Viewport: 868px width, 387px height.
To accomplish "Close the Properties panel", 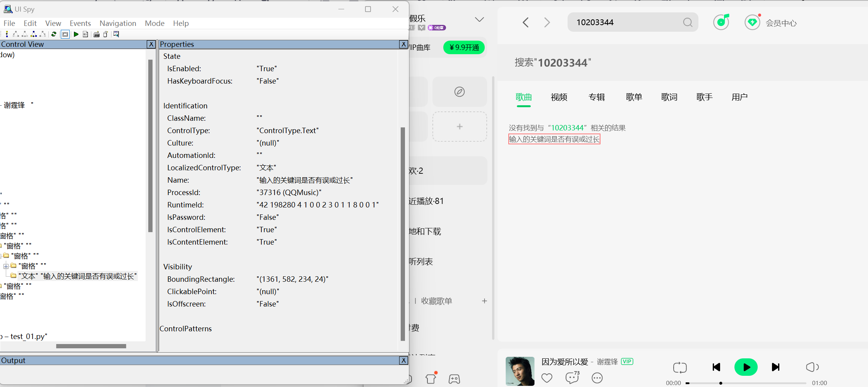I will coord(403,45).
